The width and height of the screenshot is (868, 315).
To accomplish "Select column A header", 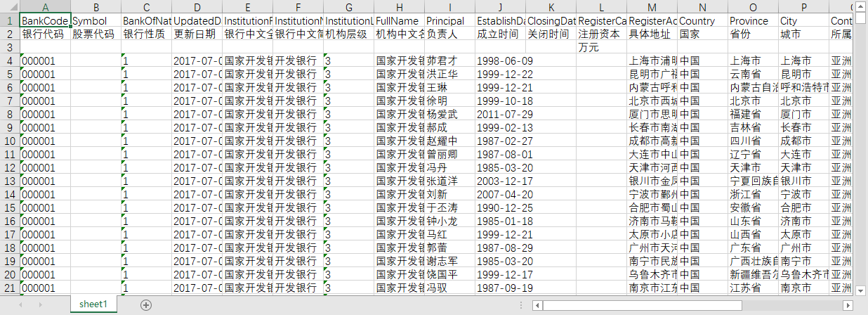I will (x=46, y=8).
